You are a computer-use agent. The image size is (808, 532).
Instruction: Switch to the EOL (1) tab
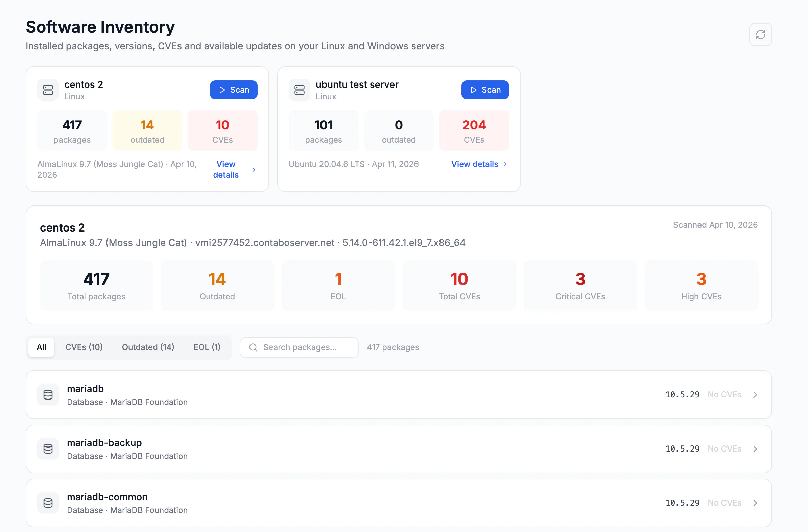tap(207, 347)
